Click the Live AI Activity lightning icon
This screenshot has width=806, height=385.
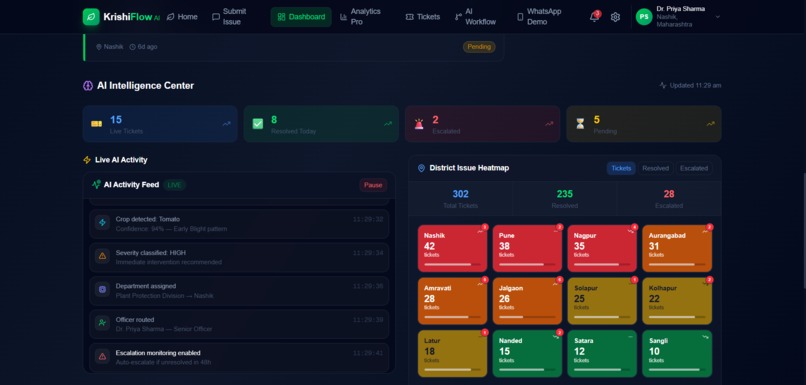point(87,160)
